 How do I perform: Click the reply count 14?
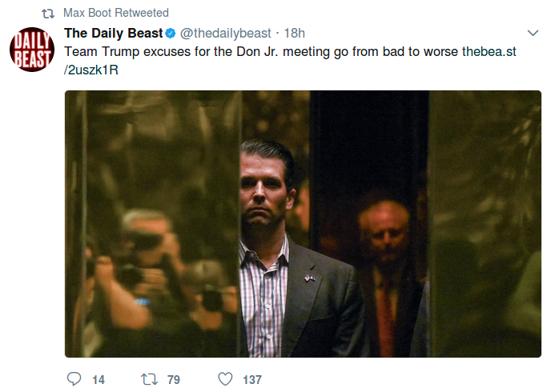pyautogui.click(x=98, y=379)
